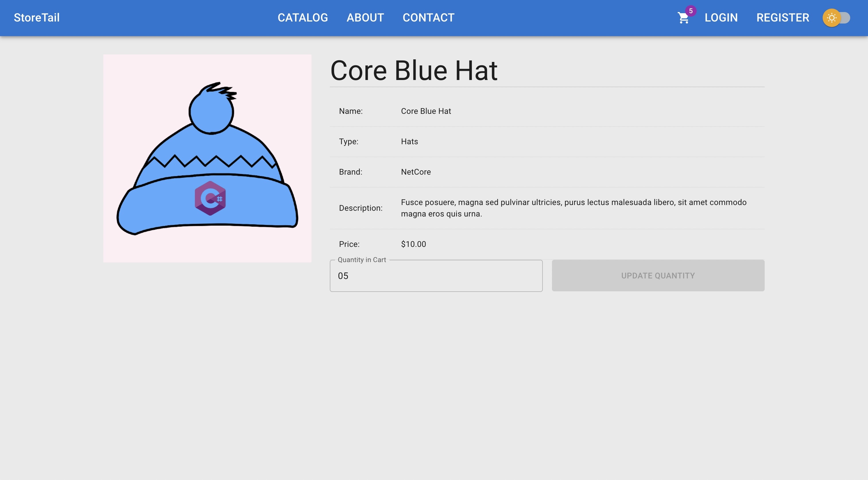
Task: Select the Name row value text
Action: (x=426, y=111)
